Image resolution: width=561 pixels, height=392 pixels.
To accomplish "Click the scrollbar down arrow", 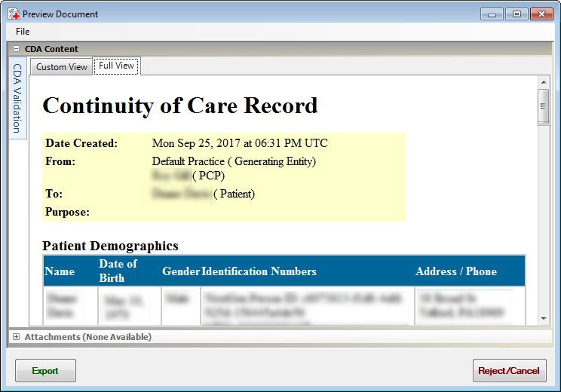I will (544, 318).
